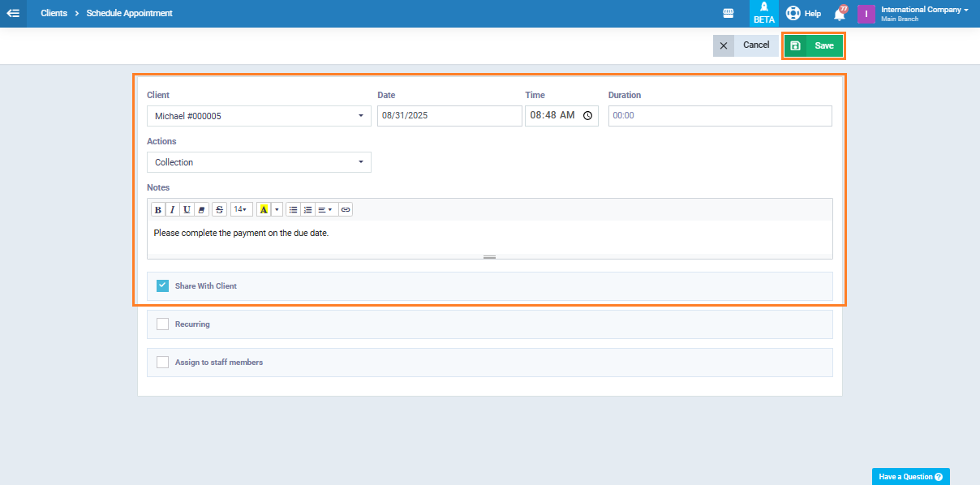Open notifications bell with 77 badge
The width and height of the screenshot is (980, 485).
[x=839, y=14]
